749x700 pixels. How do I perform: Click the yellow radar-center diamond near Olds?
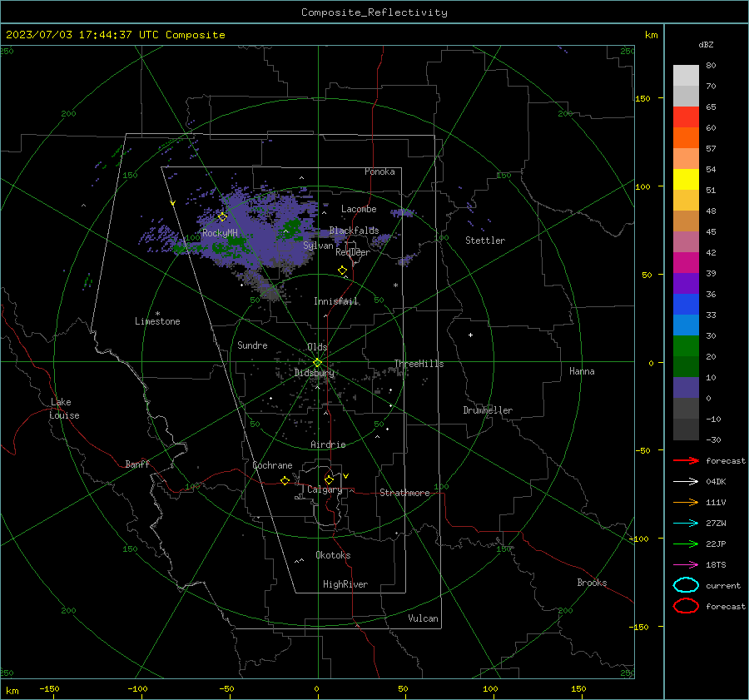318,362
